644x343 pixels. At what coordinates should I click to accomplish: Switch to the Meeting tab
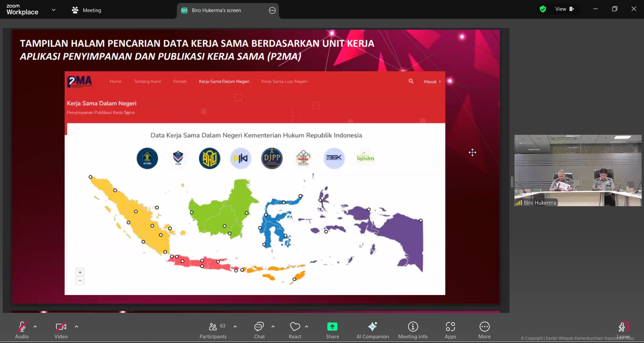tap(87, 10)
